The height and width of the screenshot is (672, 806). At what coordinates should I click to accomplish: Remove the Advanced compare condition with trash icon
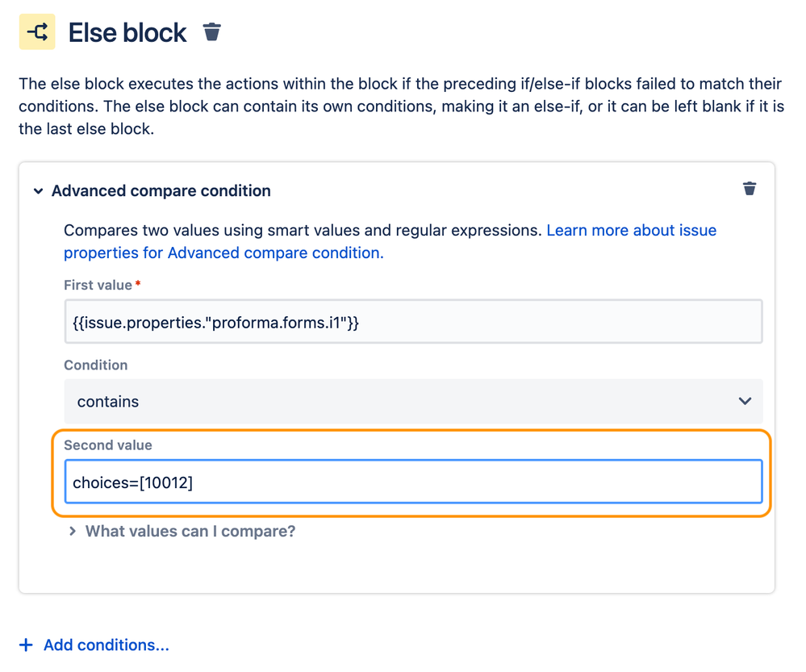(750, 189)
